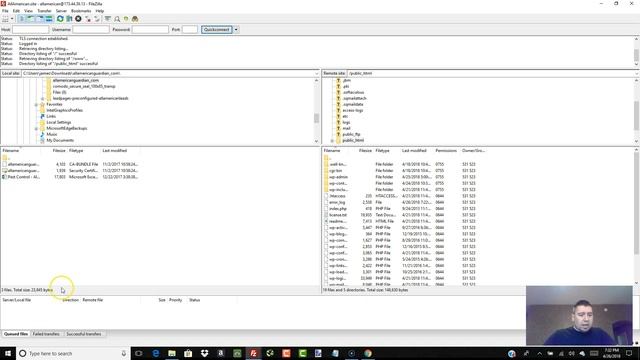
Task: Toggle the remote directory tree display
Action: point(40,19)
